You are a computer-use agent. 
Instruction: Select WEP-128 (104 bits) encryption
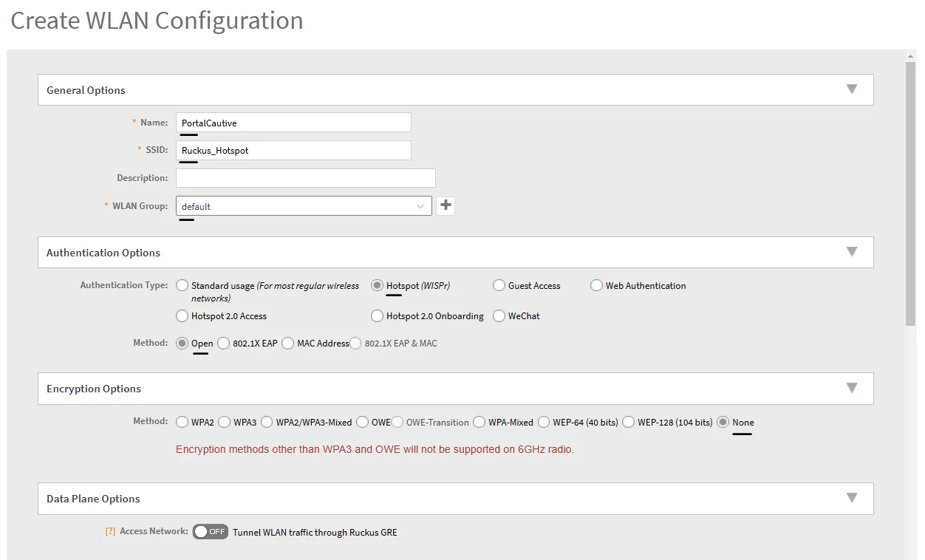tap(629, 423)
